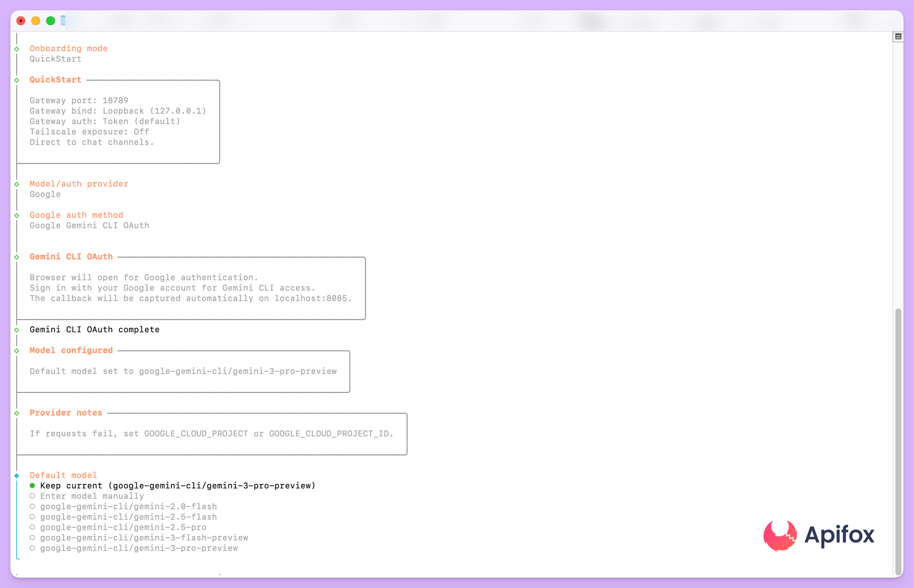Click the diamond marker next to QuickStart heading
This screenshot has height=588, width=914.
coord(17,80)
